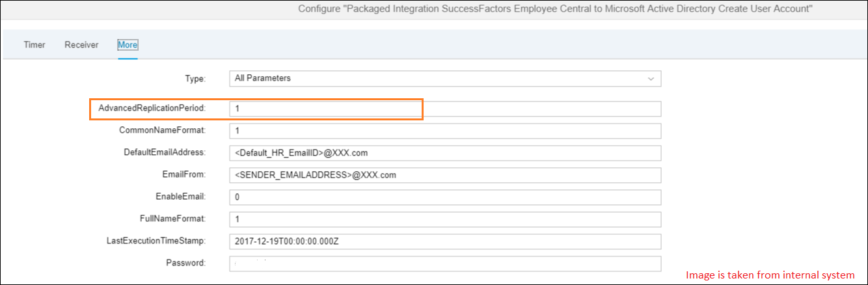The height and width of the screenshot is (285, 868).
Task: Select the More tab
Action: (x=128, y=45)
